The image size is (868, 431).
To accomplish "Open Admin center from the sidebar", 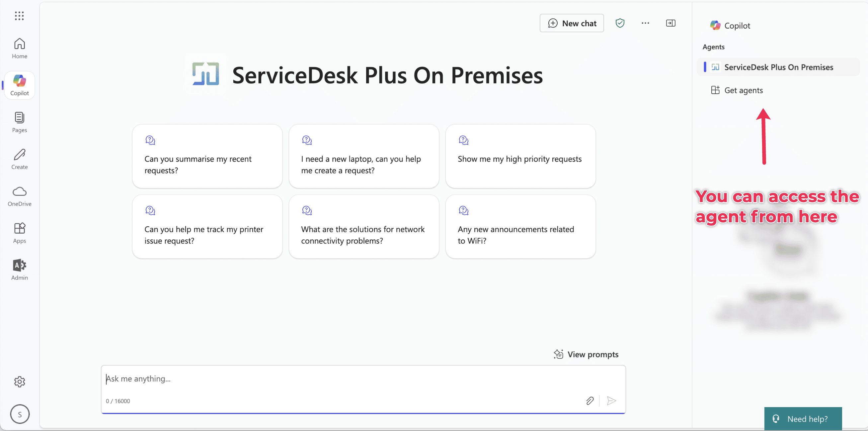I will tap(19, 270).
